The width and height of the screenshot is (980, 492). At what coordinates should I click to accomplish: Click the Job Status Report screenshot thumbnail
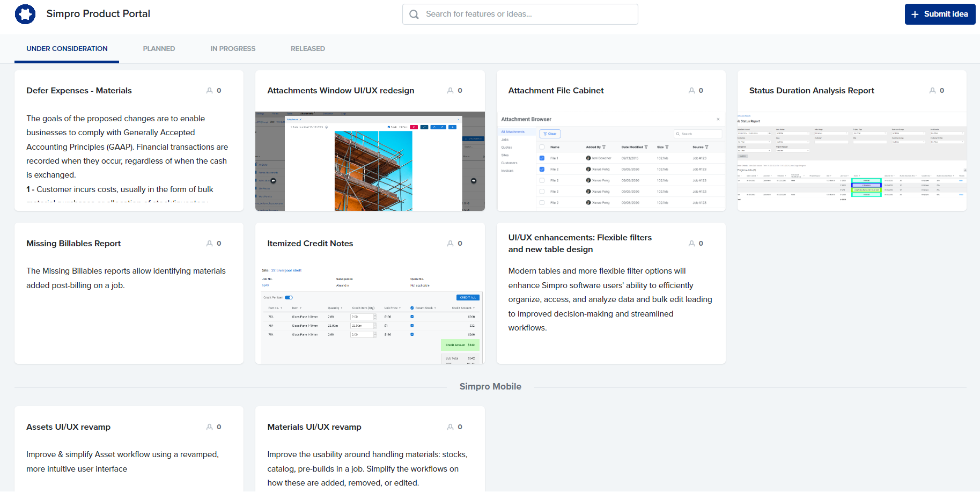point(852,161)
